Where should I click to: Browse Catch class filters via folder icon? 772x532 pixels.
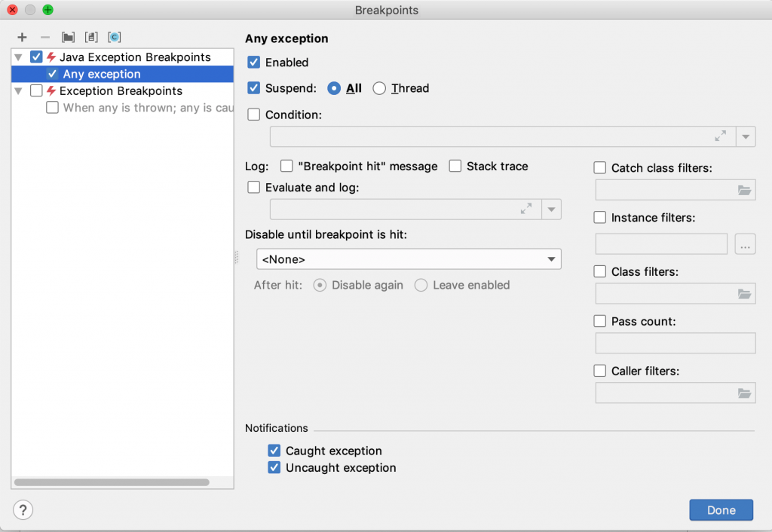click(745, 189)
